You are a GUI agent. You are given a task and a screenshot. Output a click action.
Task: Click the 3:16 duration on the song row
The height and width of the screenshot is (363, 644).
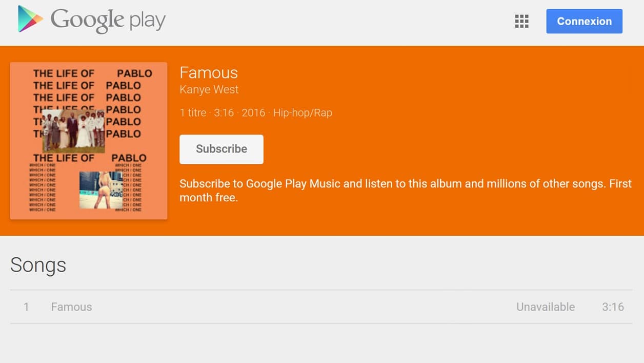point(613,307)
